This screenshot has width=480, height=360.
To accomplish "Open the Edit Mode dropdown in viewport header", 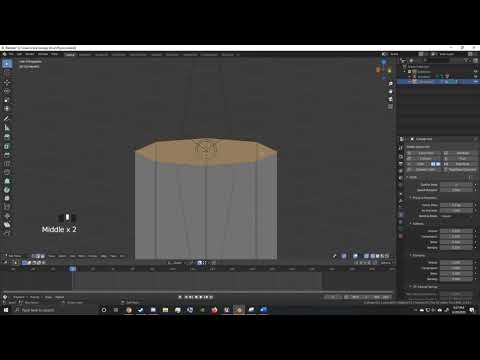I will [x=16, y=256].
